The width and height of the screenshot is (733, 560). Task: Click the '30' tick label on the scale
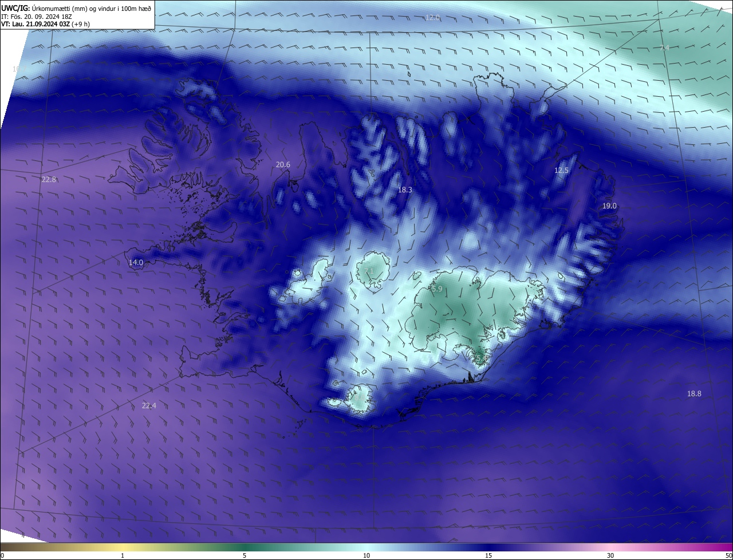(610, 555)
